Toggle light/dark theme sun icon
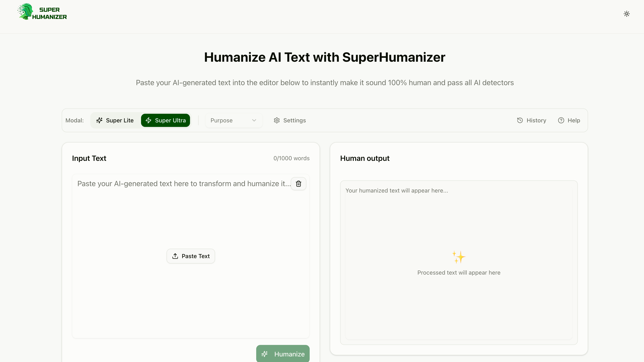The image size is (644, 362). (x=627, y=14)
